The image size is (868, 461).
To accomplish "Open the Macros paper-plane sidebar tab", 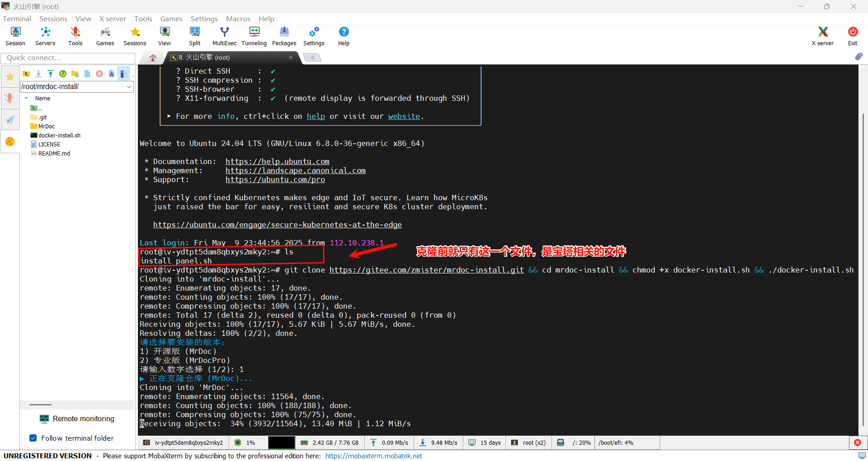I will [10, 120].
